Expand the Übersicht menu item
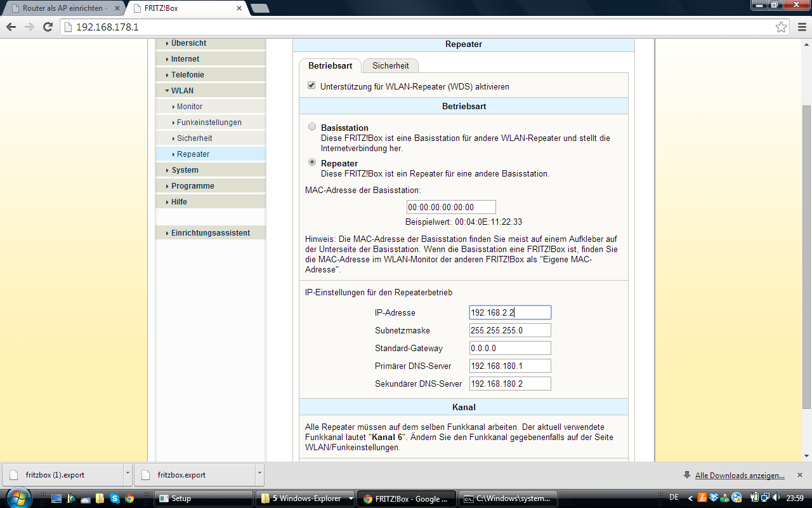 pyautogui.click(x=210, y=43)
